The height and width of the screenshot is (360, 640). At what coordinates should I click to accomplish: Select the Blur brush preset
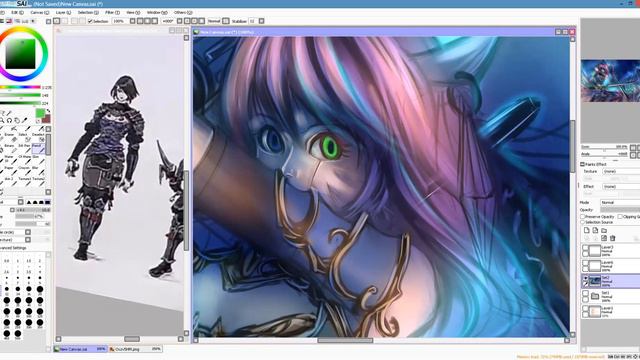point(38,170)
